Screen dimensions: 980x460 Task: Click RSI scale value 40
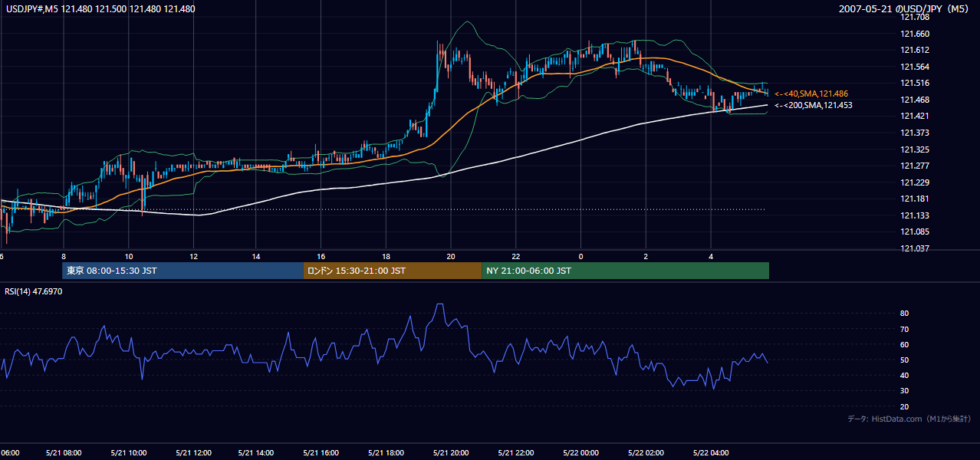[905, 375]
